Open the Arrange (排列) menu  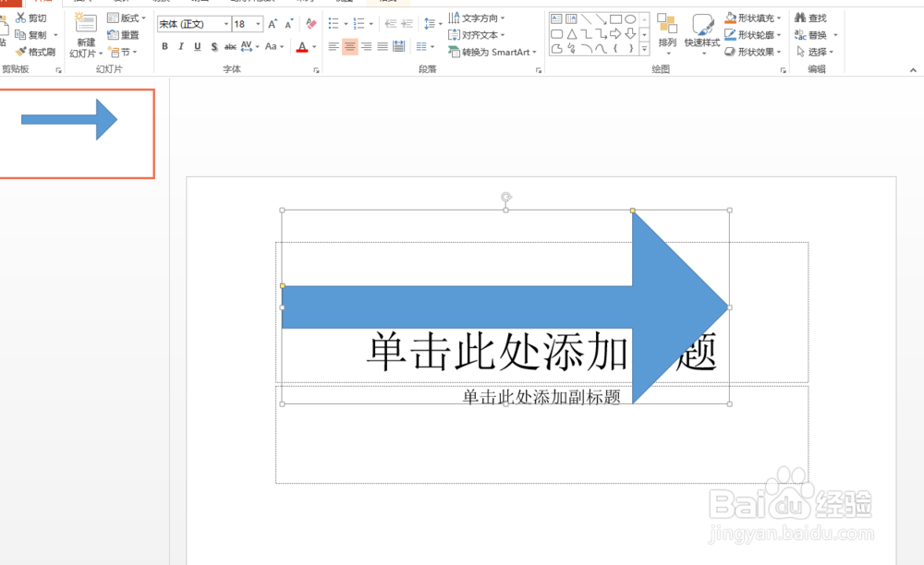(x=667, y=35)
